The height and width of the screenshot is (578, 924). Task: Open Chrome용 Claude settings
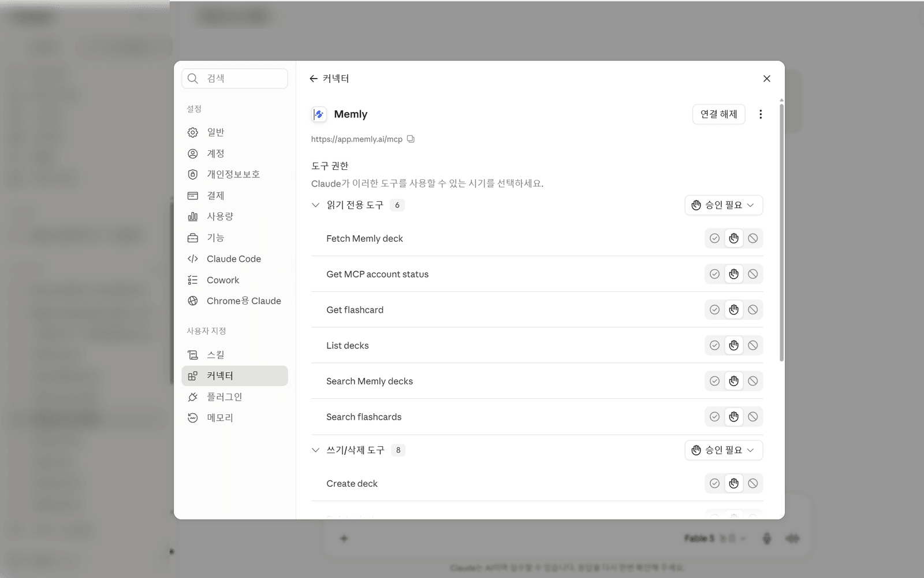coord(234,301)
